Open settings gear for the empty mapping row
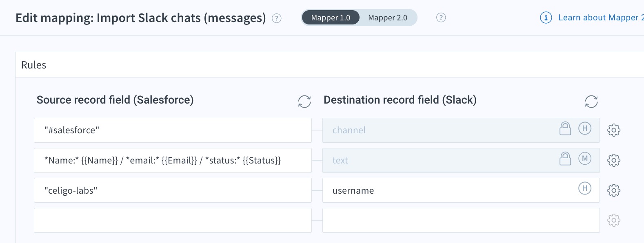Image resolution: width=644 pixels, height=243 pixels. tap(614, 221)
